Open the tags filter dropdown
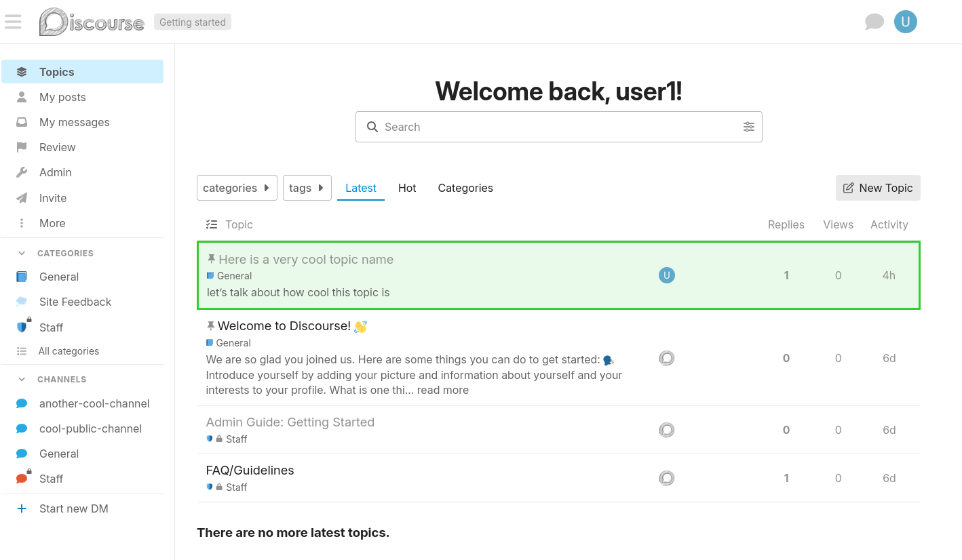Image resolution: width=962 pixels, height=560 pixels. point(307,188)
